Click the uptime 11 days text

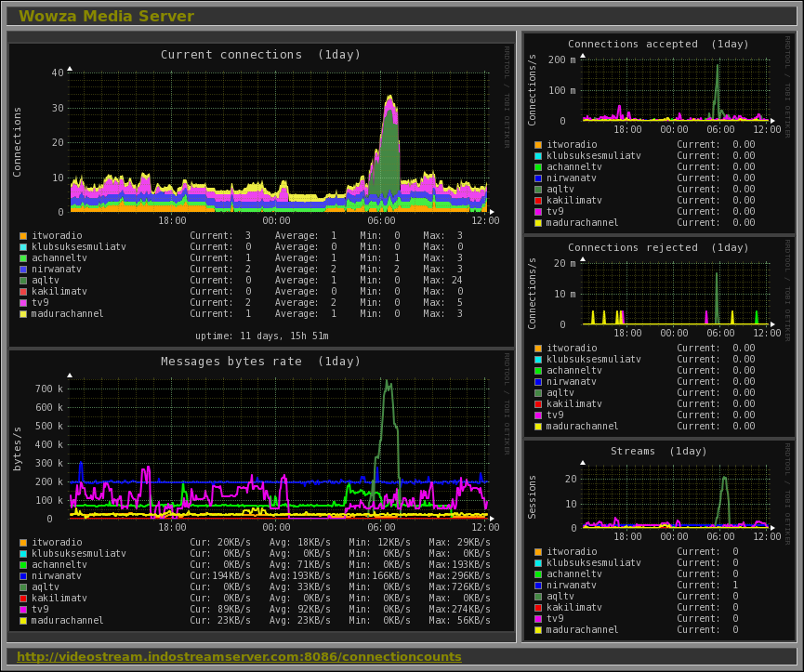click(261, 336)
